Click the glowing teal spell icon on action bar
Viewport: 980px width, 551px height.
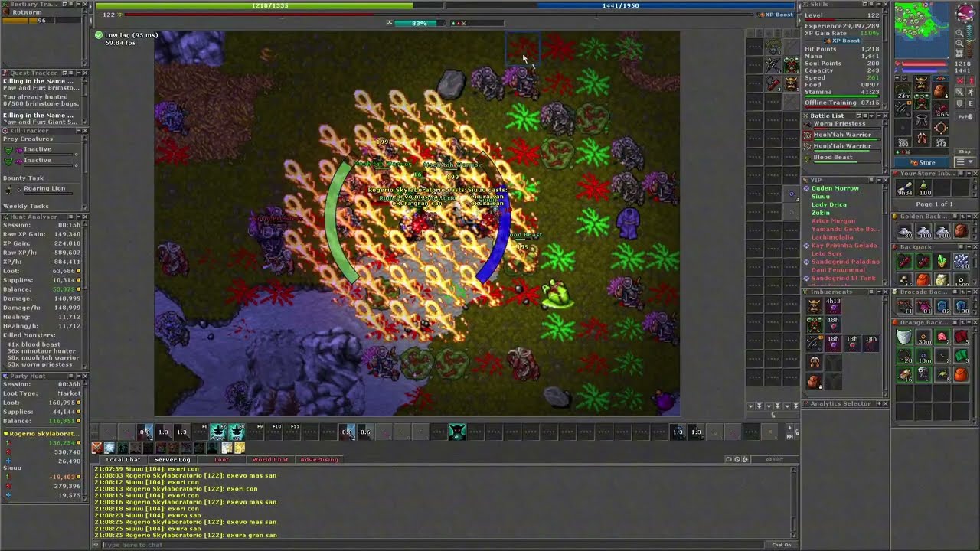457,432
